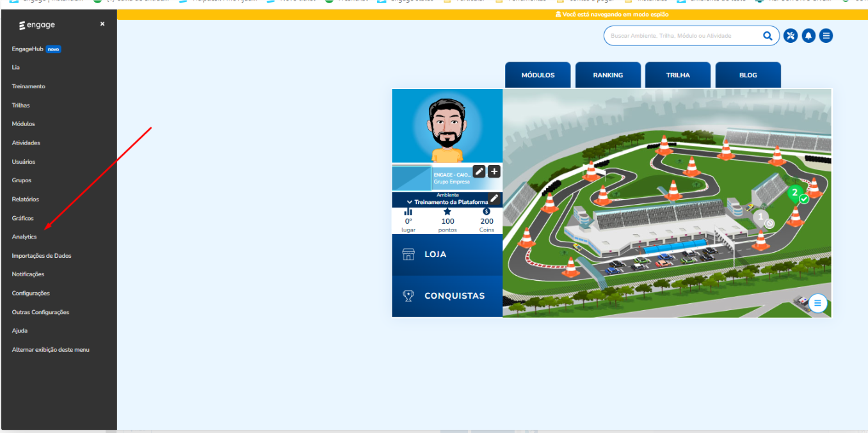Open Usuários in the sidebar
Viewport: 868px width, 433px height.
(24, 162)
